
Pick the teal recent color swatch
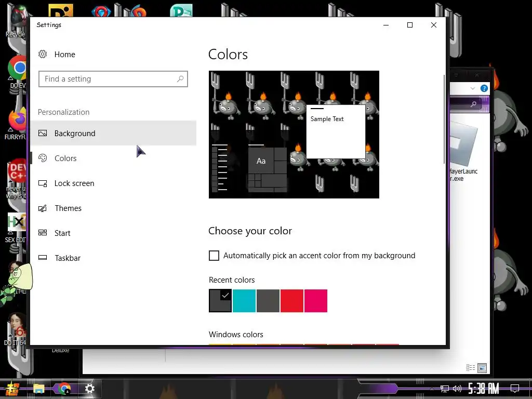244,301
